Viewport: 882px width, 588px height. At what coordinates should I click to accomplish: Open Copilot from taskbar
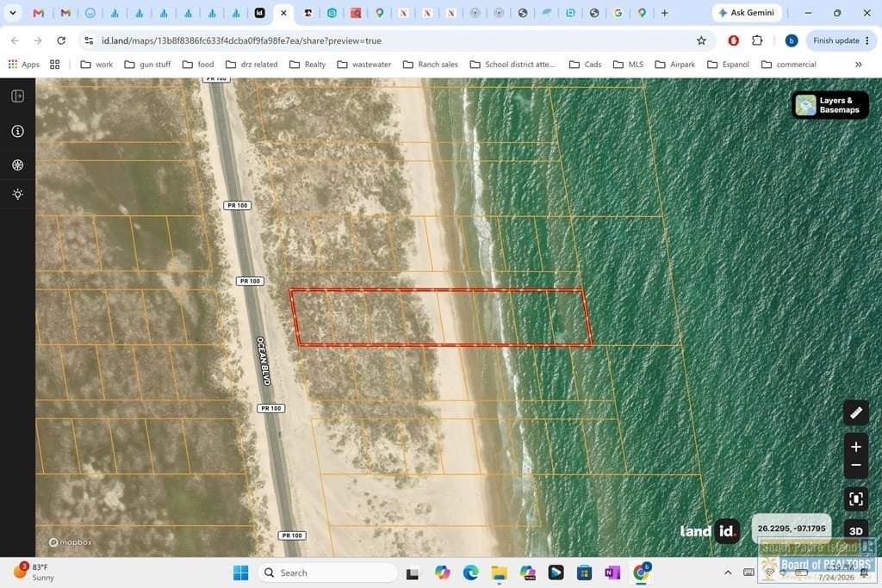[x=442, y=573]
